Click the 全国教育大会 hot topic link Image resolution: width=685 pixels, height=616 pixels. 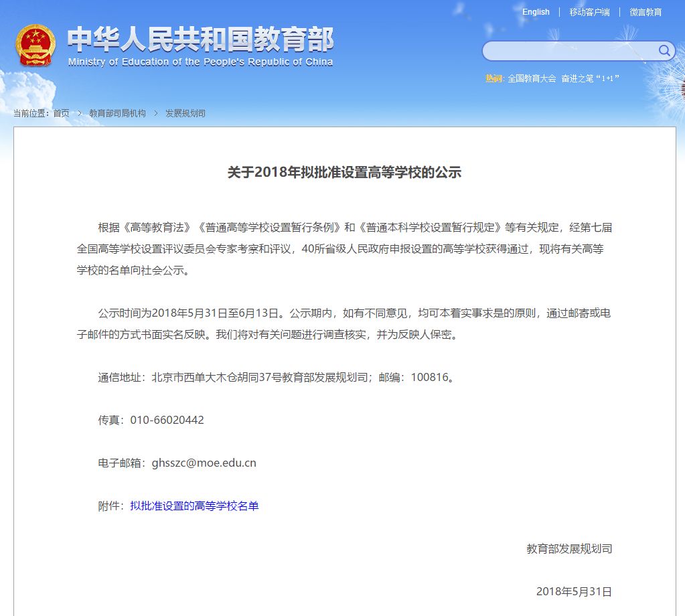(x=531, y=78)
